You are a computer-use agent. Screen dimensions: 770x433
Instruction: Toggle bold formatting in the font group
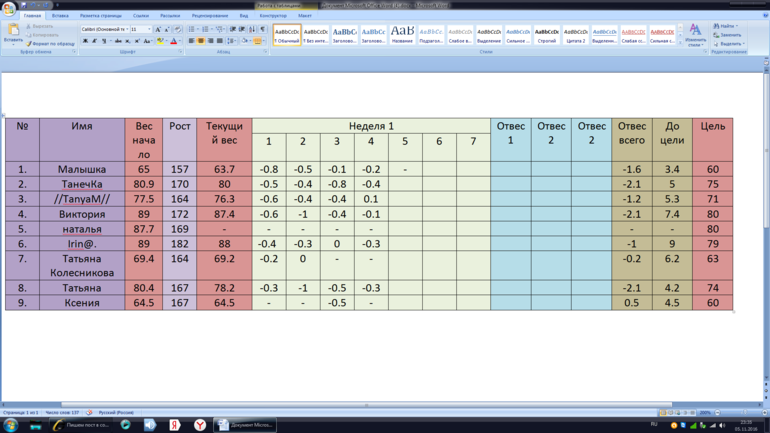86,41
